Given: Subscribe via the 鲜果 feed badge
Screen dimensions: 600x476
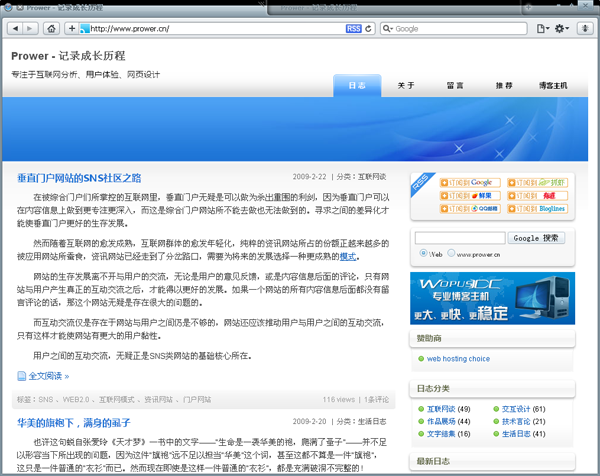Looking at the screenshot, I should tap(470, 196).
